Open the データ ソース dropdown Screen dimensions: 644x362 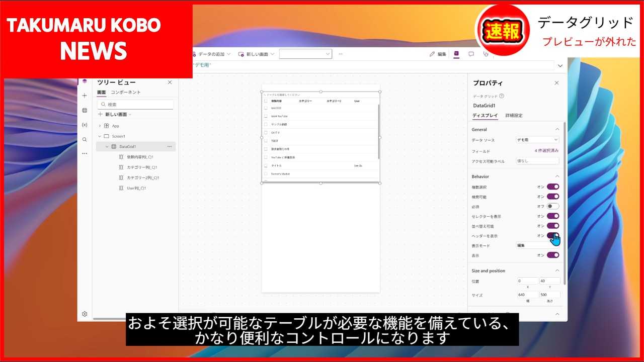pos(538,140)
